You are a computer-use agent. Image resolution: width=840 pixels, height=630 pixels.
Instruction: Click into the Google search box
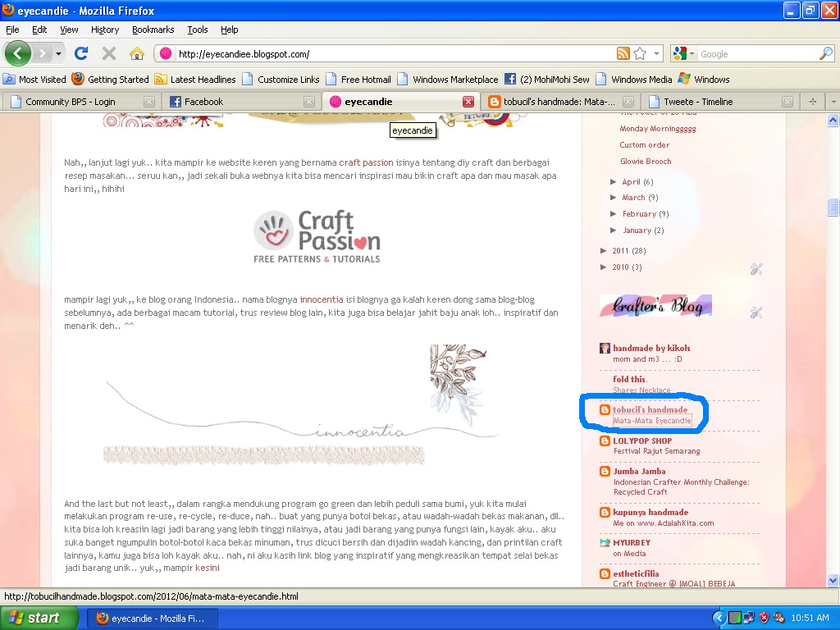[x=757, y=54]
